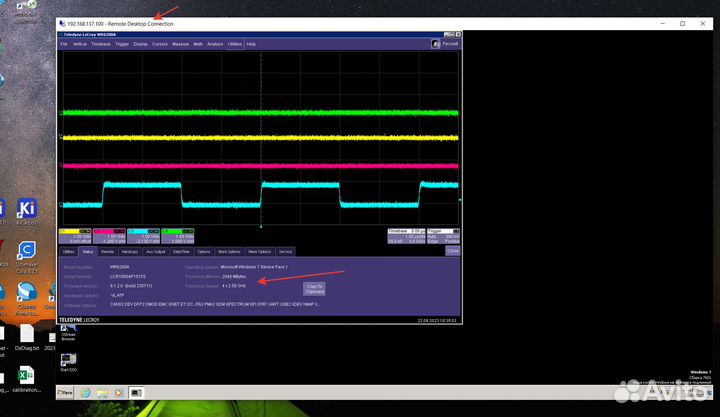Click the Copy To Clipboard button
This screenshot has width=720, height=417.
(315, 289)
